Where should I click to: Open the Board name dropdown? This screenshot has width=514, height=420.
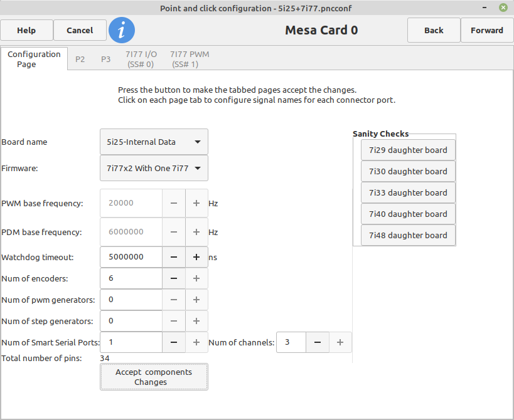coord(154,142)
